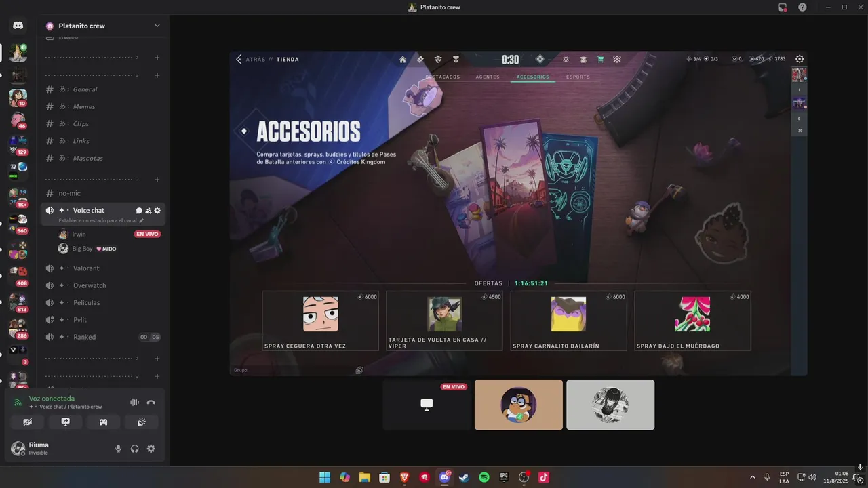Image resolution: width=868 pixels, height=488 pixels.
Task: Click the live screen share tile
Action: (427, 405)
